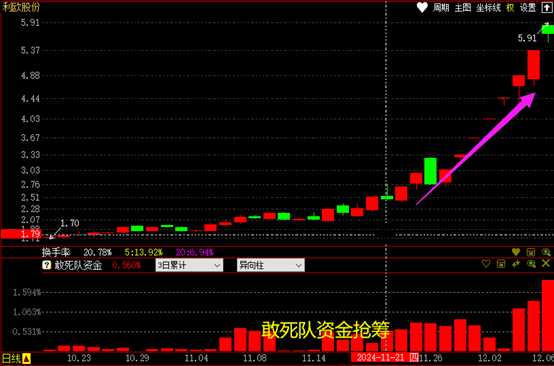Screen dimensions: 554x366
Task: Click the heart icon in 换手率 row
Action: (x=516, y=252)
